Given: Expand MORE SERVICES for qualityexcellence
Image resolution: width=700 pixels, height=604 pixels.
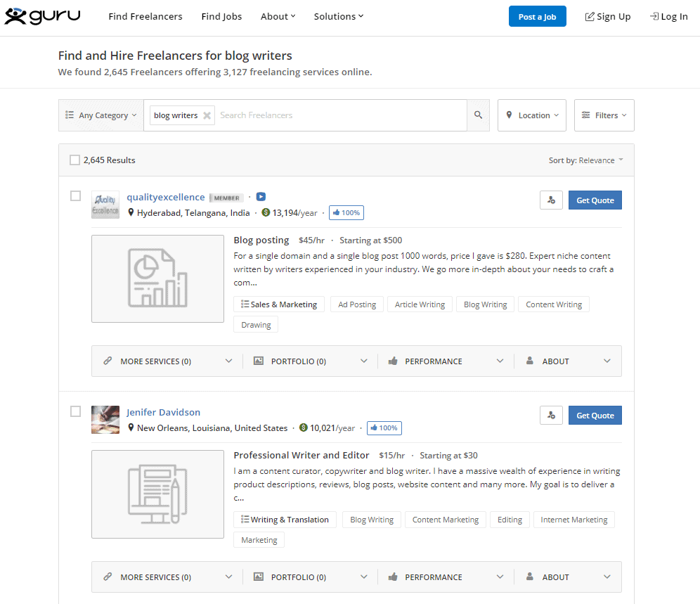Looking at the screenshot, I should coord(167,361).
